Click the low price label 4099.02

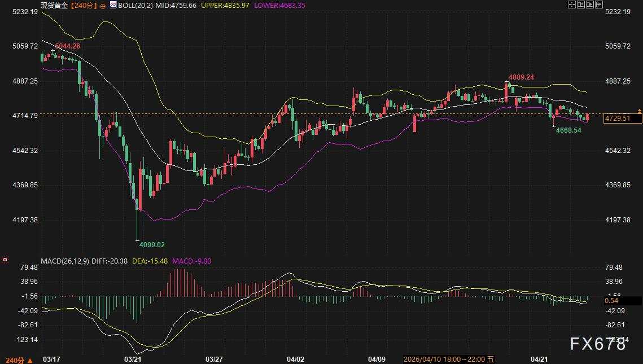pyautogui.click(x=152, y=245)
